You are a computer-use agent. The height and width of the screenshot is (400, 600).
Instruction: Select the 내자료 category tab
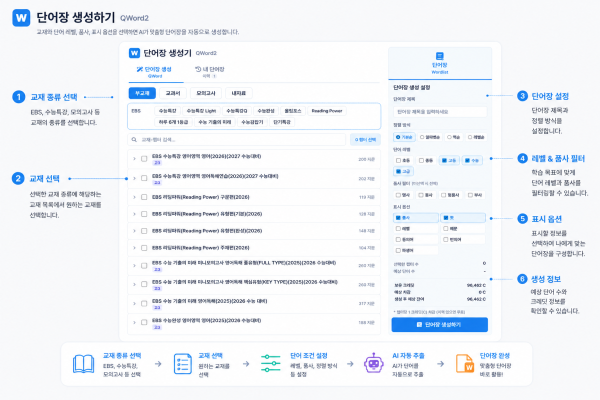click(239, 93)
